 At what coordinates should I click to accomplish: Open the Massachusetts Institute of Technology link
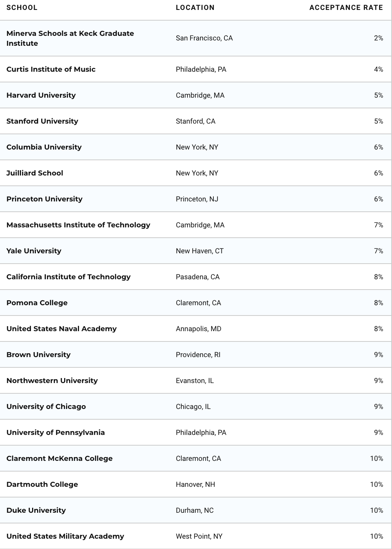point(78,225)
